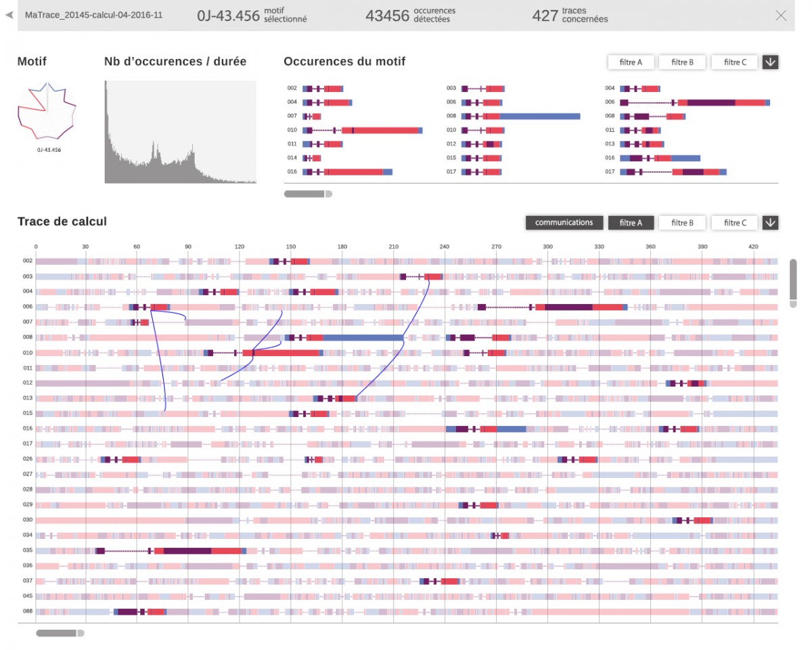Toggle the communications button
The image size is (812, 650).
564,223
